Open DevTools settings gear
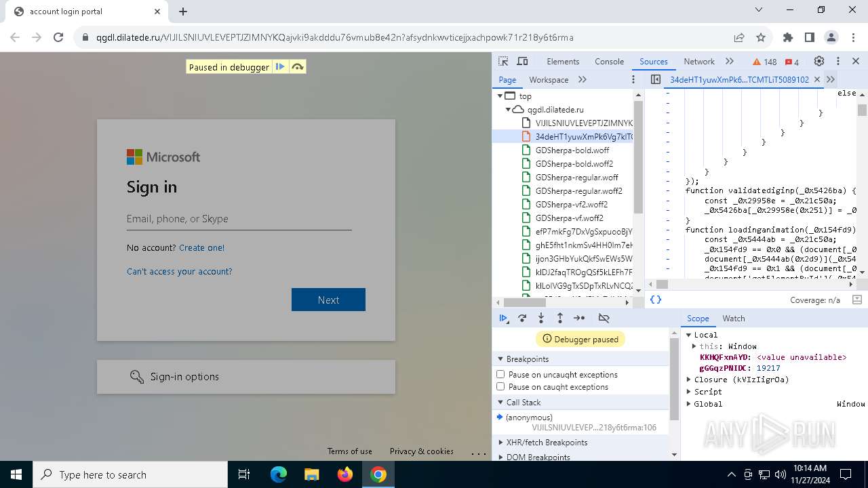 [x=818, y=61]
